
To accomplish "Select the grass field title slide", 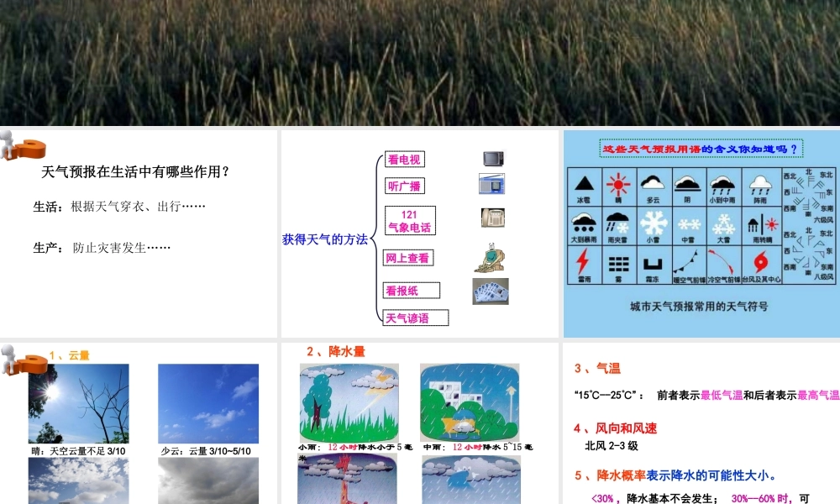I will [x=420, y=63].
